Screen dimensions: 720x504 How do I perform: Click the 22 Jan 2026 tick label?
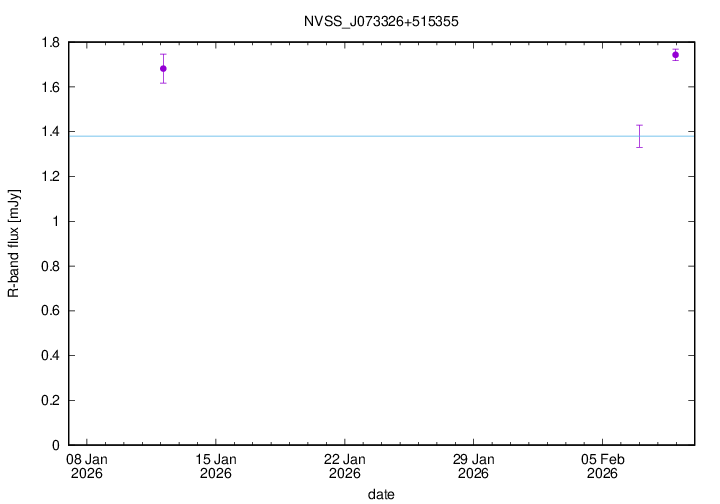point(344,466)
